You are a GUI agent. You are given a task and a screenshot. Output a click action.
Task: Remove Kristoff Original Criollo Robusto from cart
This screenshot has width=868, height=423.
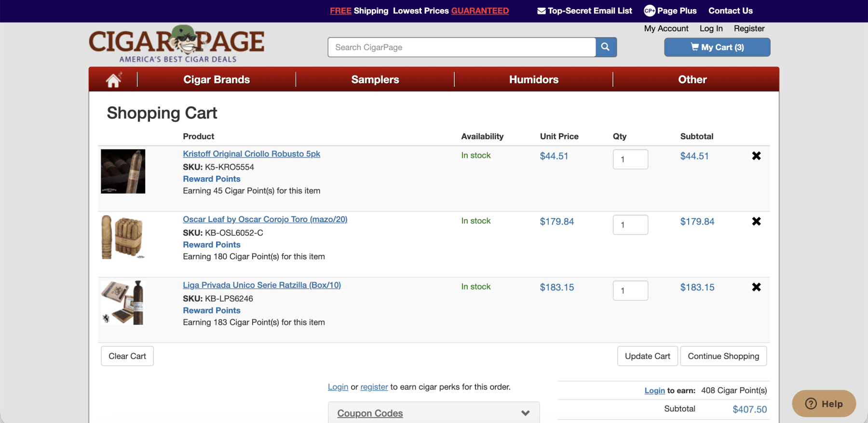(756, 156)
